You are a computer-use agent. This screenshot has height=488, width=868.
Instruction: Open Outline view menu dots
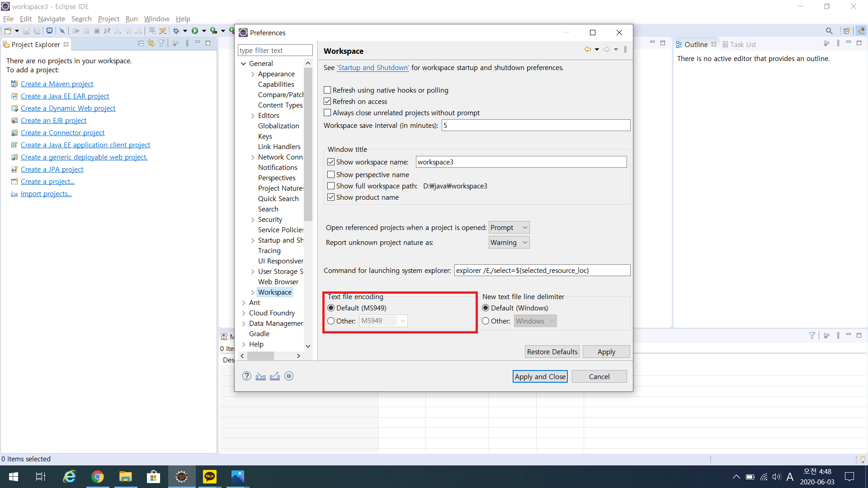(x=838, y=43)
